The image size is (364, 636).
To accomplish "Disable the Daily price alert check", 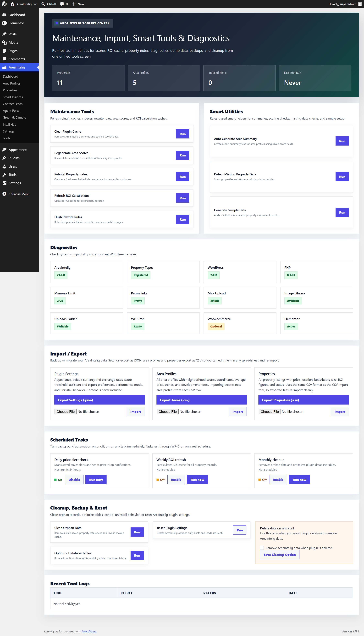I will pyautogui.click(x=74, y=479).
